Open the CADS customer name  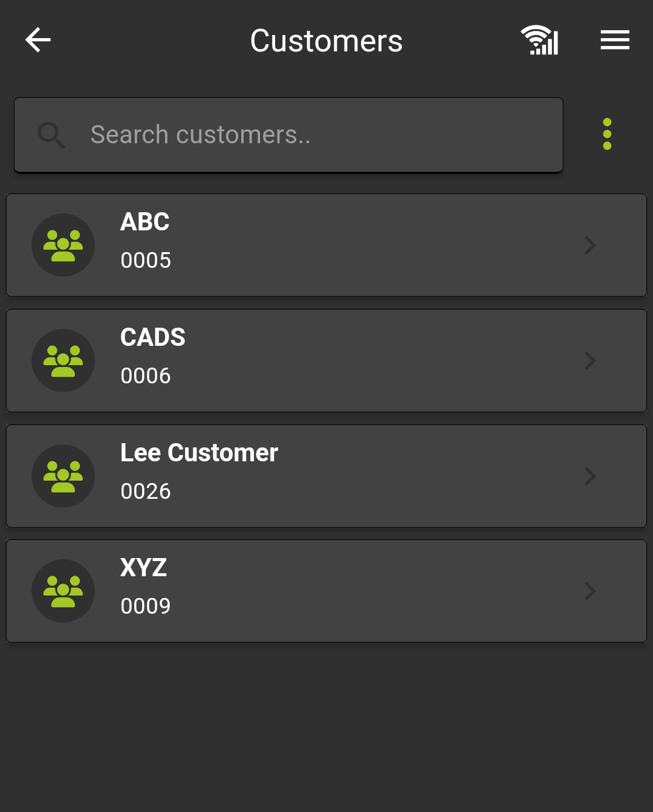tap(153, 337)
